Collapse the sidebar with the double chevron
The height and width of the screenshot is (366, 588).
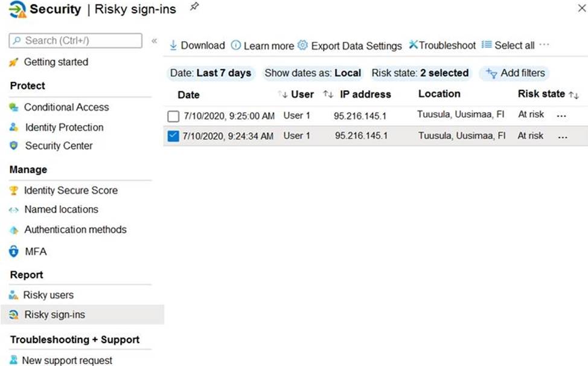(154, 41)
